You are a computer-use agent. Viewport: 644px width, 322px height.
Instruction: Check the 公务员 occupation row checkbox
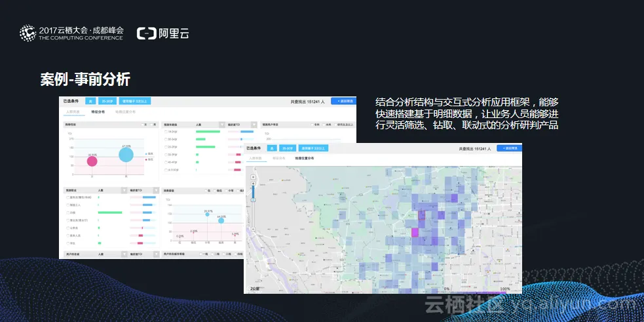pyautogui.click(x=67, y=228)
